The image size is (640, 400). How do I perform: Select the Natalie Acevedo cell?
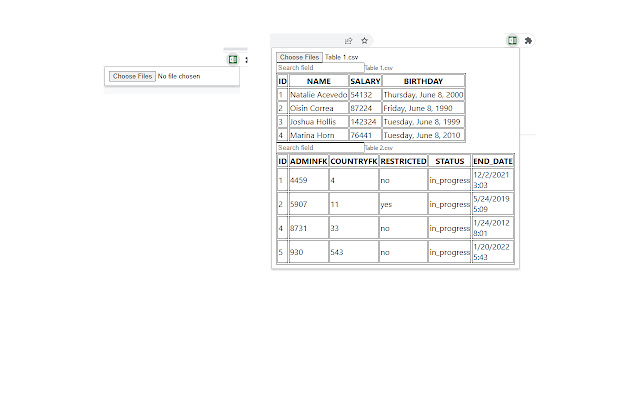319,95
